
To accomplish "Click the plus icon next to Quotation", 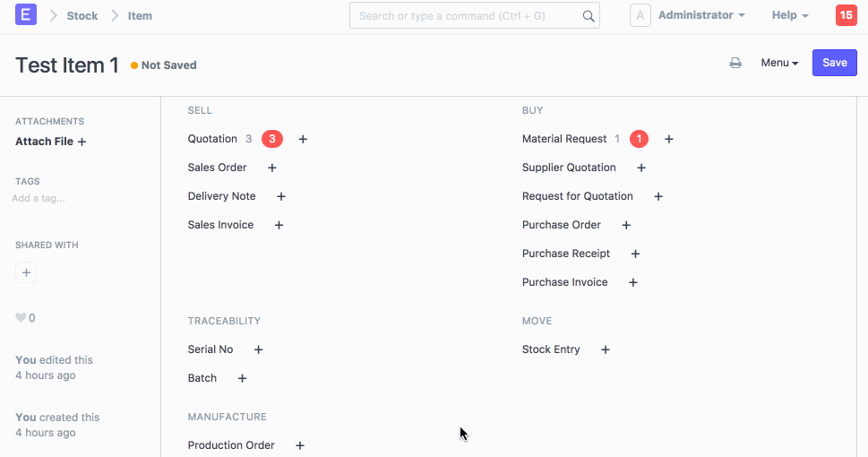I will (303, 139).
